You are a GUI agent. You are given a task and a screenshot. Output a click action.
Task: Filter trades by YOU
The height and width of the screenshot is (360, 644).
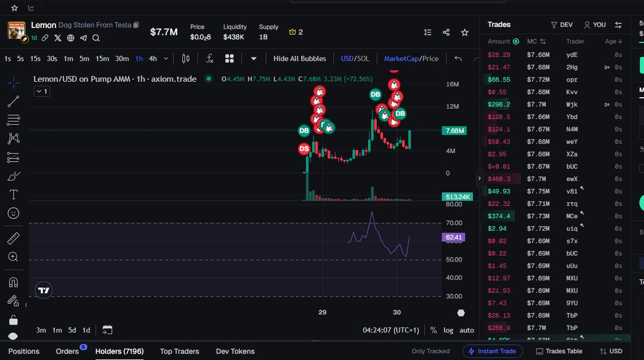point(595,25)
